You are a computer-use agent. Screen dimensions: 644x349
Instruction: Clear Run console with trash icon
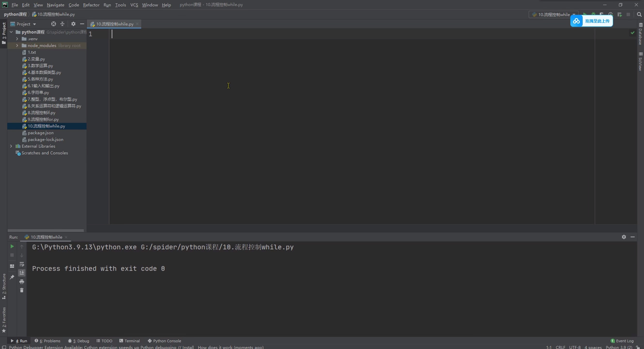click(x=22, y=290)
